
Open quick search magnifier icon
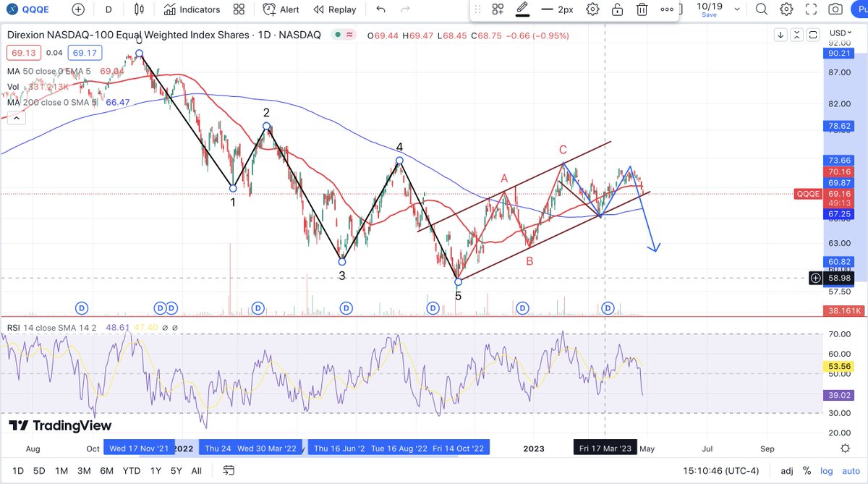tap(762, 9)
